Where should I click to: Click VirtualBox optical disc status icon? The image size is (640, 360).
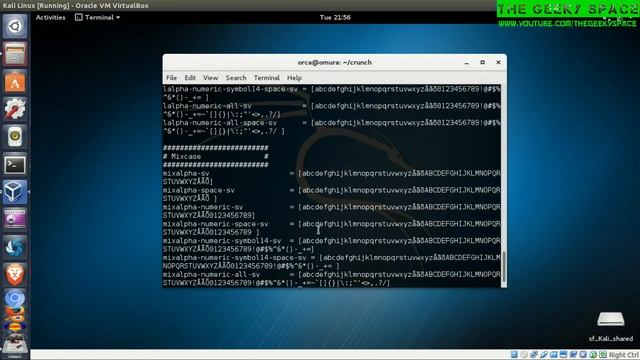[524, 355]
